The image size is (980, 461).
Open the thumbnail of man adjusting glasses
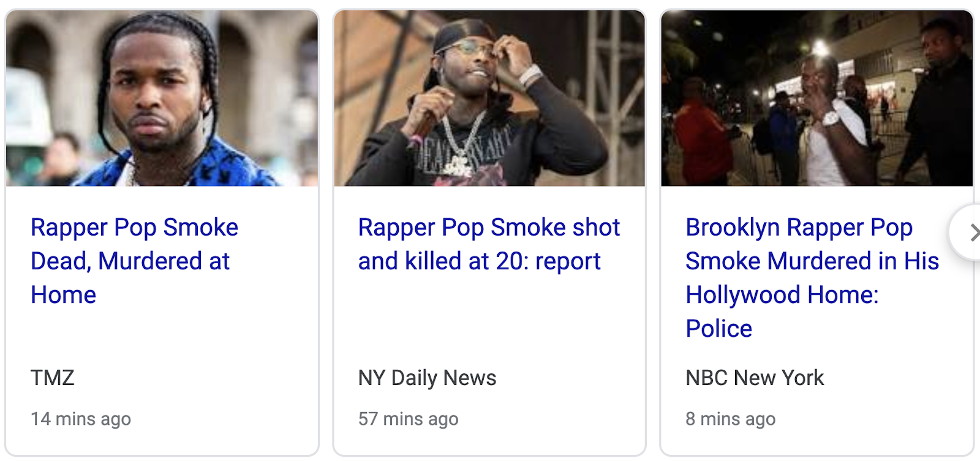[489, 98]
